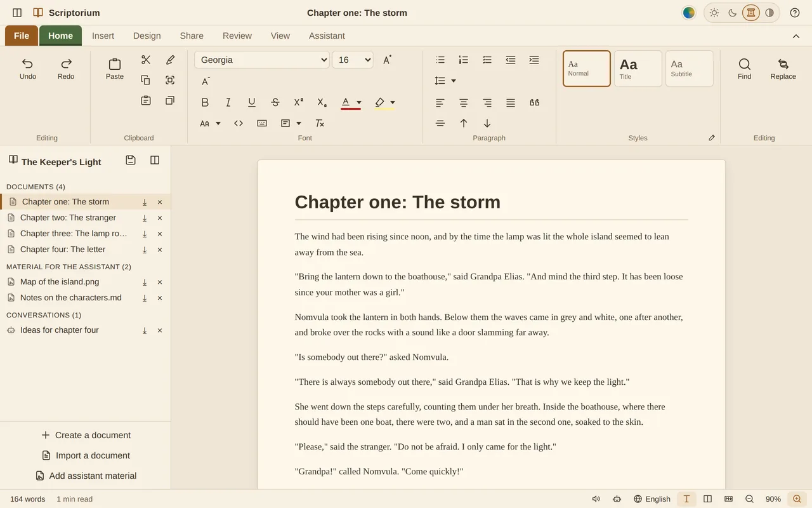Save the project The Keeper's Light
Image resolution: width=812 pixels, height=508 pixels.
[131, 160]
